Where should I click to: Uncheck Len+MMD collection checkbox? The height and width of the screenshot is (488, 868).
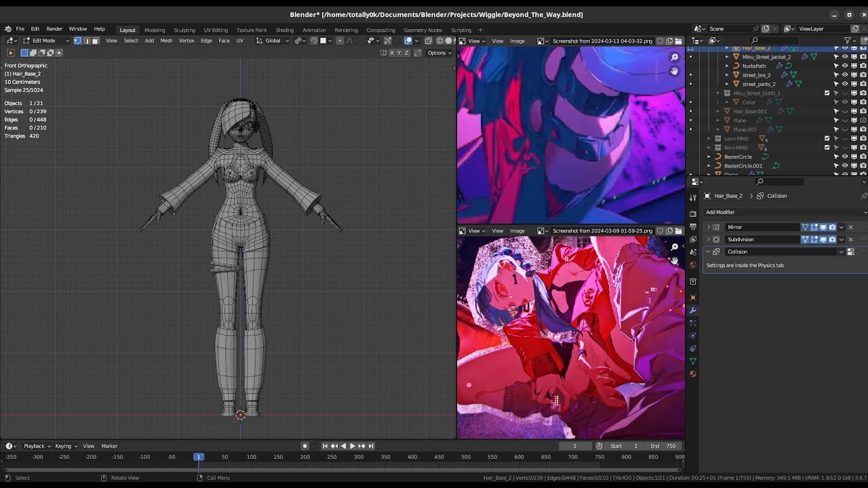(827, 138)
